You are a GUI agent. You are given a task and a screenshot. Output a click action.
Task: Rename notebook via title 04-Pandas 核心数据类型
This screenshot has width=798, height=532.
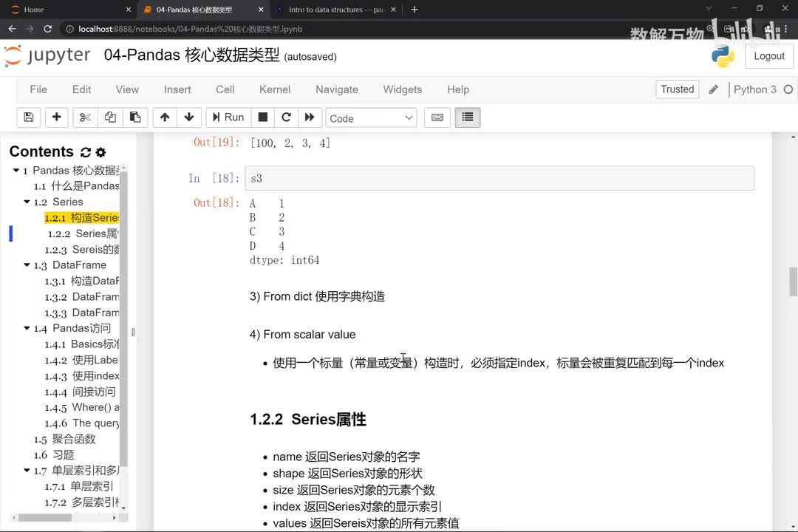click(191, 55)
